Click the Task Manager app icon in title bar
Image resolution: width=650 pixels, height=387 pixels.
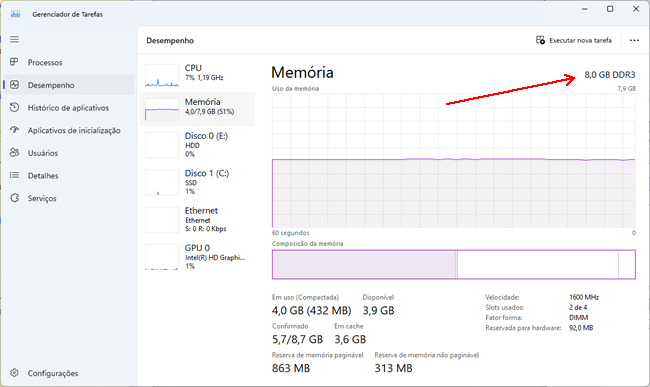(15, 14)
